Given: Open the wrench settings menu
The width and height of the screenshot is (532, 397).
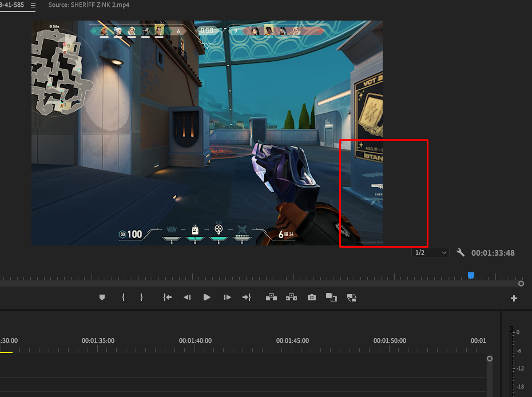Looking at the screenshot, I should [x=460, y=252].
